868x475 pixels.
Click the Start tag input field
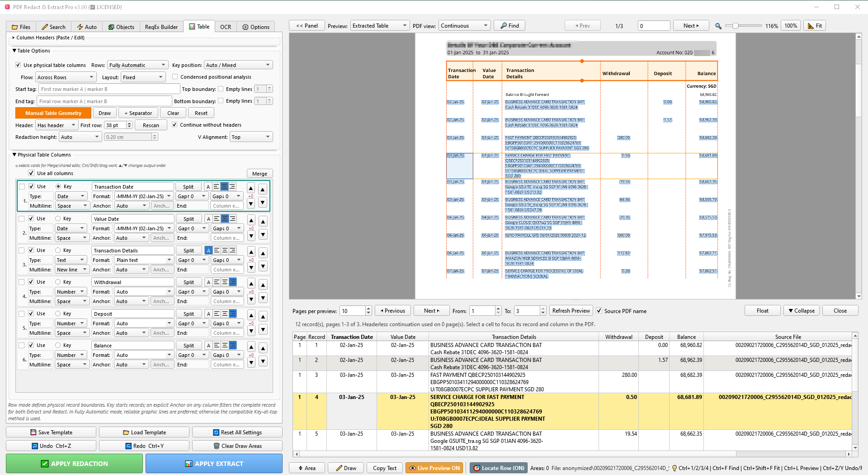109,89
